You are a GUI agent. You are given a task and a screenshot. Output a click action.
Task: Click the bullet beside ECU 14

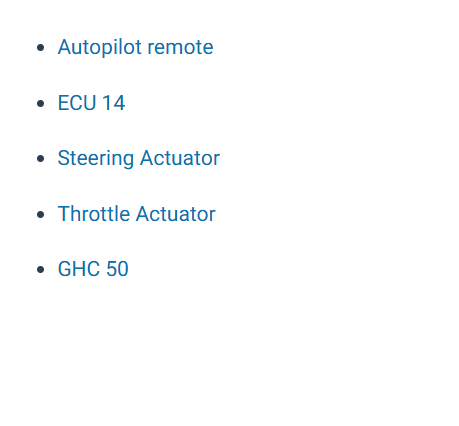coord(41,103)
